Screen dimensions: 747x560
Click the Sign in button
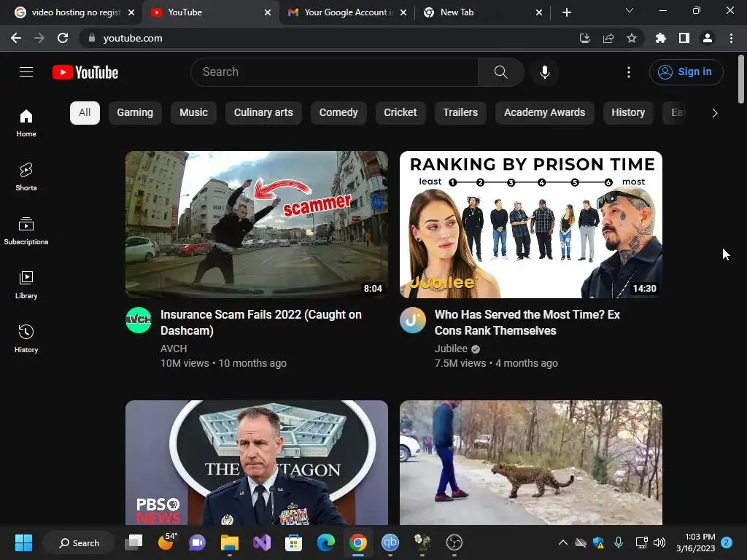pos(686,72)
